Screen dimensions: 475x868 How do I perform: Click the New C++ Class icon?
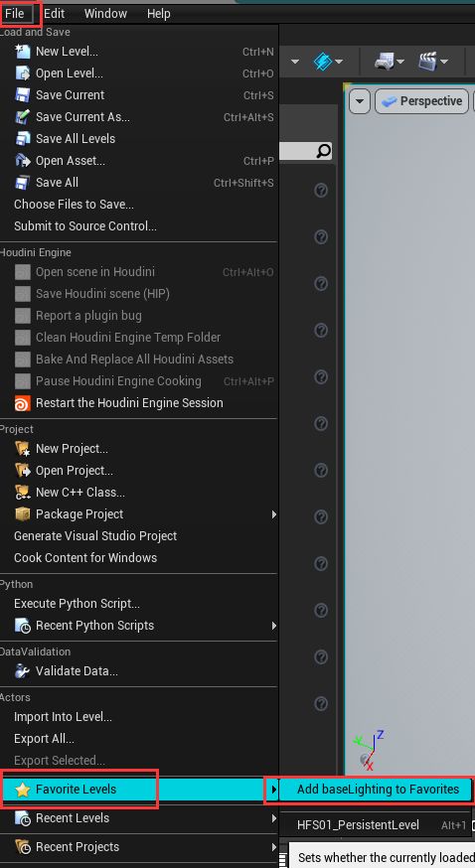[x=22, y=493]
